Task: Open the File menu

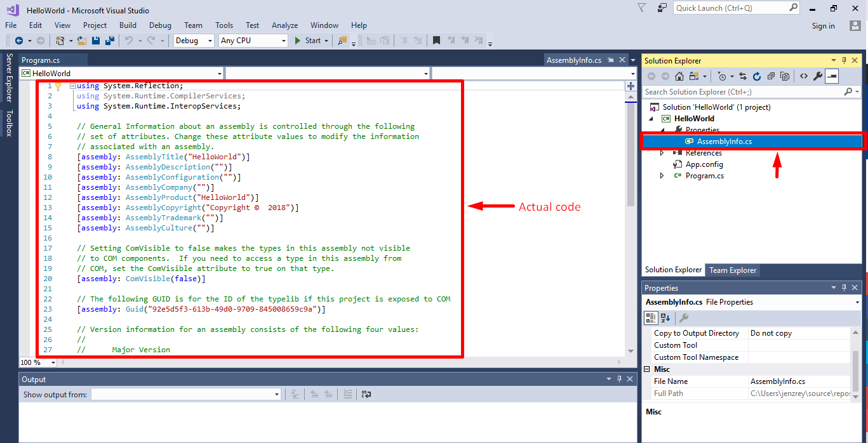Action: click(11, 25)
